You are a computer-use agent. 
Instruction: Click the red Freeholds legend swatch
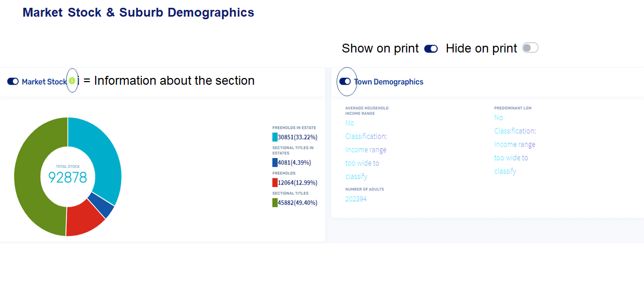click(x=275, y=182)
